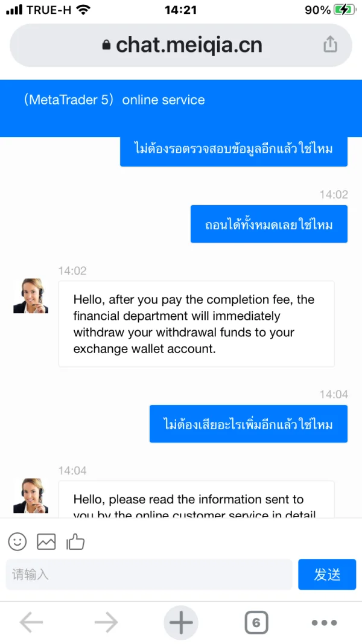Open the emoji picker smiley icon

[x=17, y=541]
